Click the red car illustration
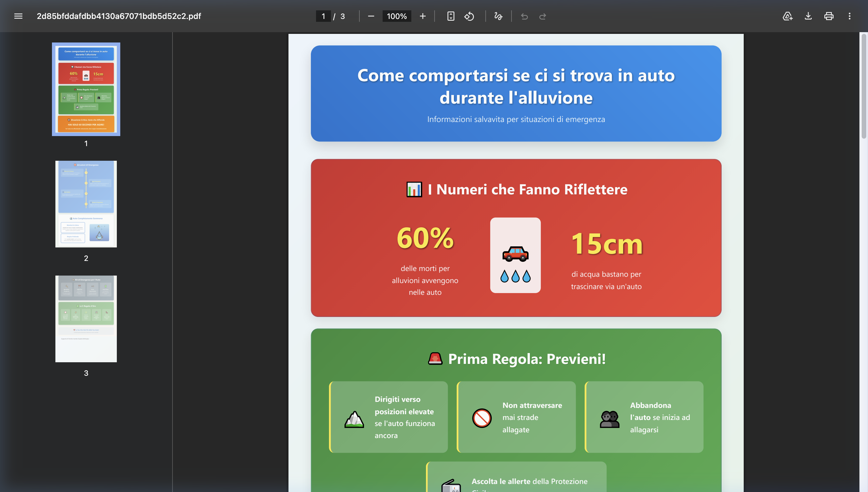868x492 pixels. coord(515,254)
